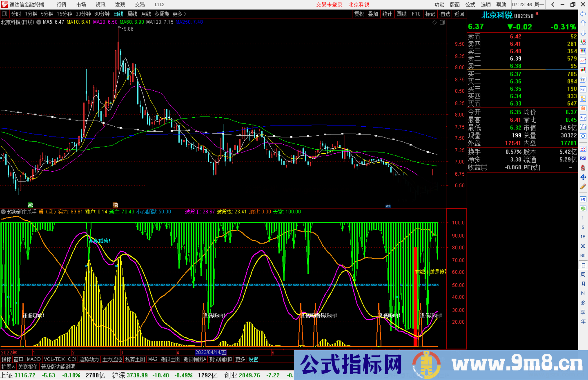Screen dimensions: 588x380
Task: Open the 交易 menu in the top bar
Action: click(x=140, y=4)
